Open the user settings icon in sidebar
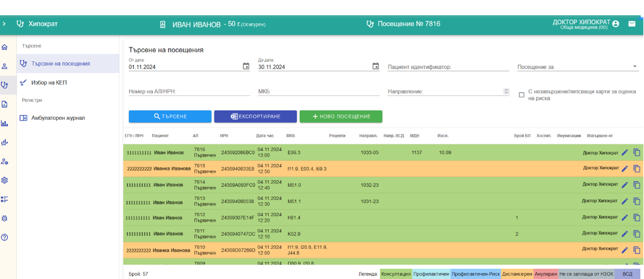 click(5, 161)
